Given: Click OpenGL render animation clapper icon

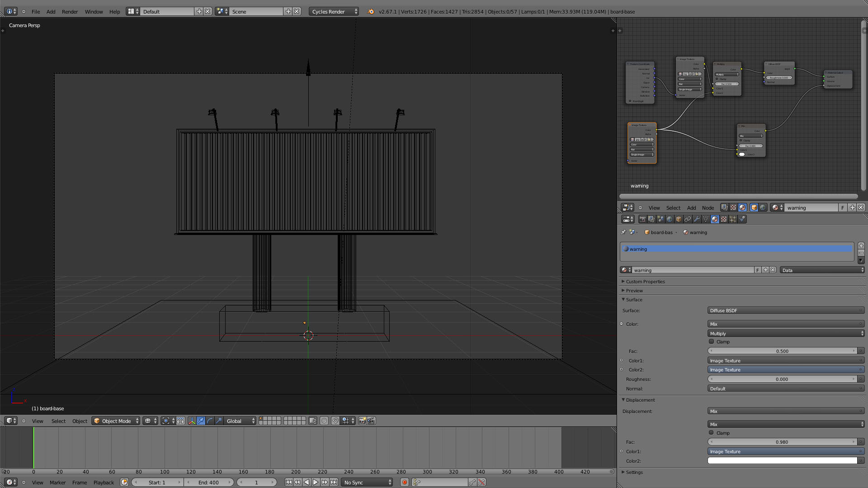Looking at the screenshot, I should [x=371, y=421].
